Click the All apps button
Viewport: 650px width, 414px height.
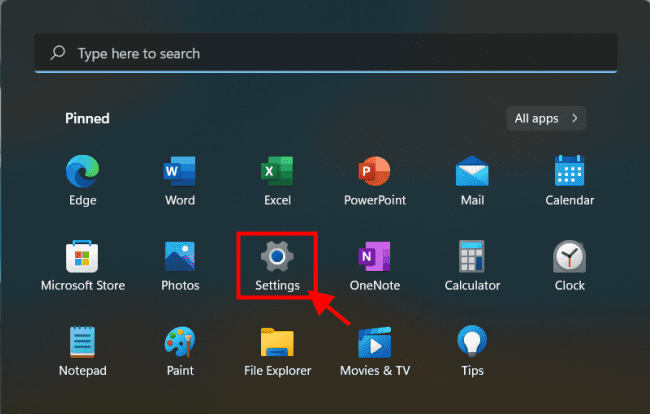point(546,119)
